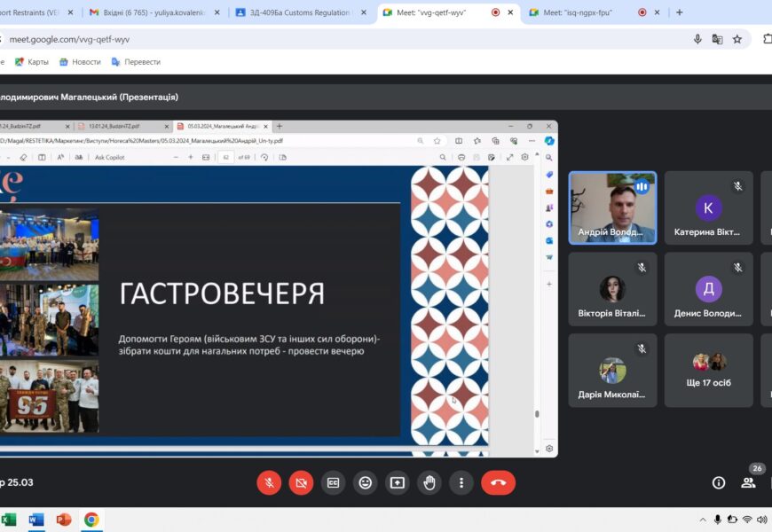Leave the call with red hang-up button
The image size is (772, 532).
click(x=498, y=482)
